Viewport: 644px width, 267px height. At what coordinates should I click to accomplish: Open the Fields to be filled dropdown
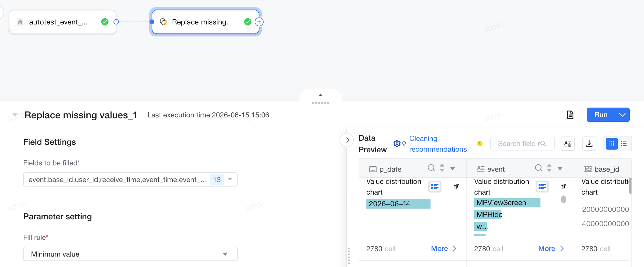130,179
